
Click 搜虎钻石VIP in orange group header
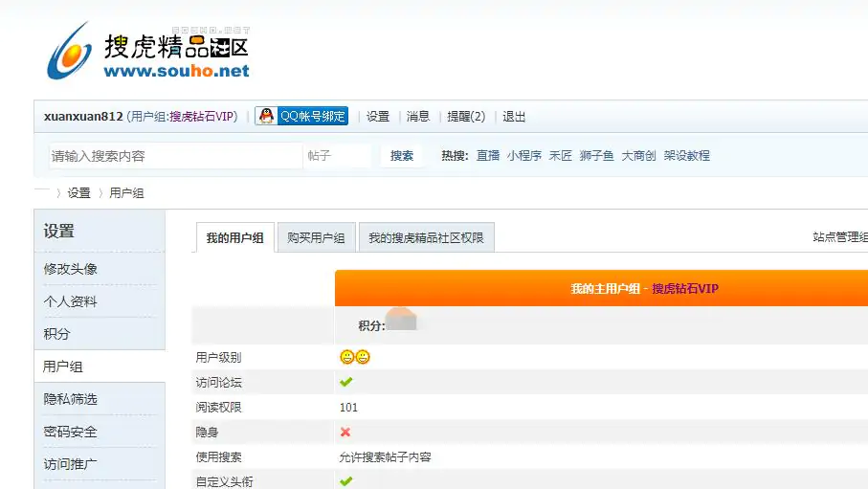click(x=685, y=289)
